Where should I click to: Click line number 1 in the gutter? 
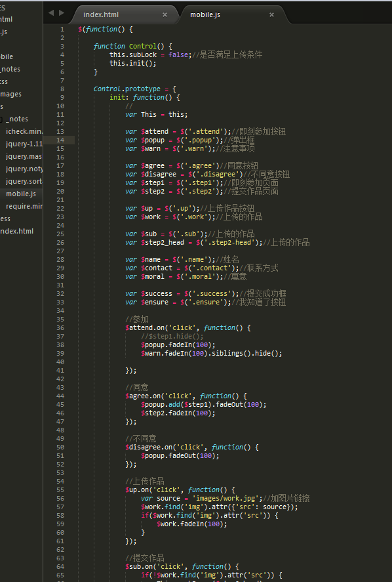coord(62,30)
